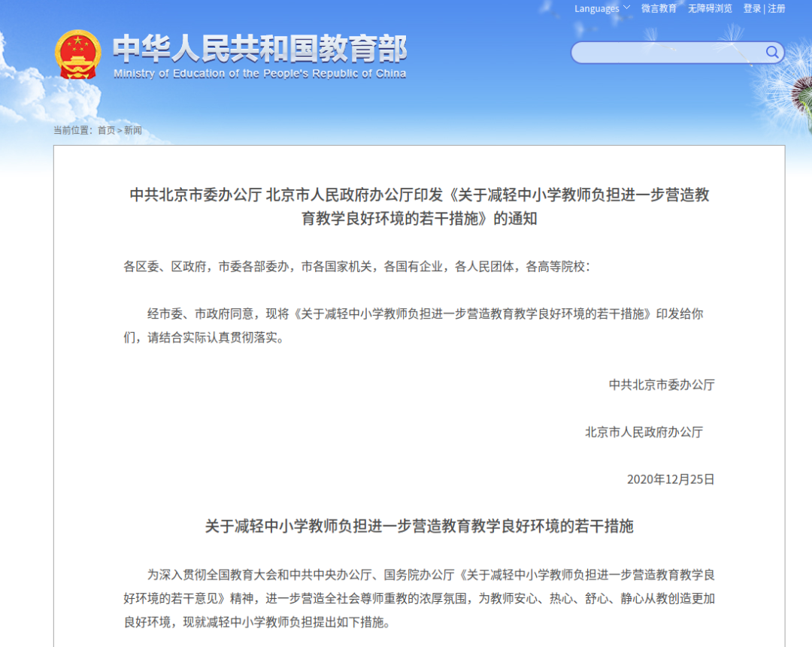The height and width of the screenshot is (647, 812).
Task: Click 登录 to log in
Action: [x=752, y=9]
